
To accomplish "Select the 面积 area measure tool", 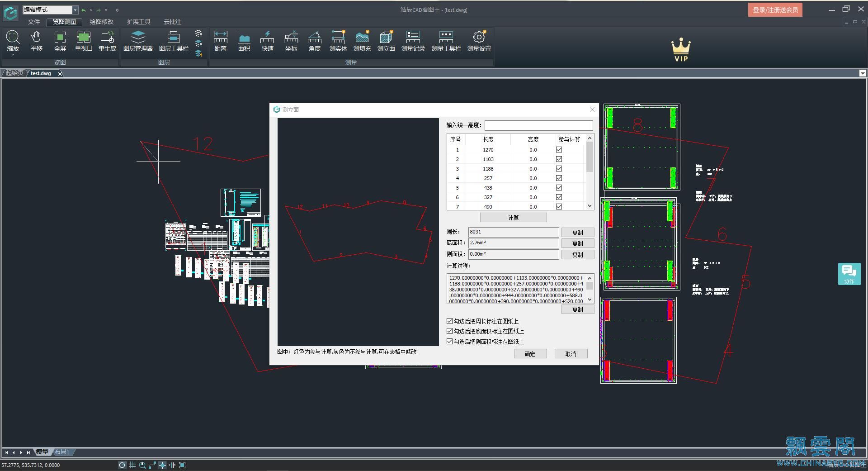I will pos(244,40).
